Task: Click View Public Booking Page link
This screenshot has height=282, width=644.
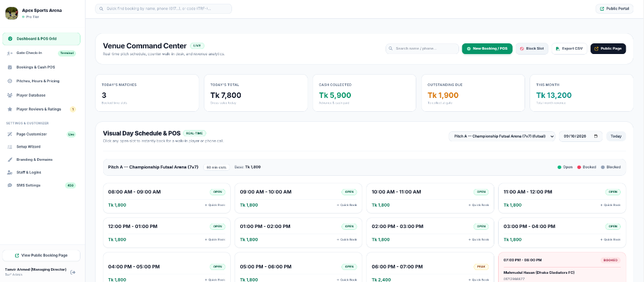Action: [42, 256]
